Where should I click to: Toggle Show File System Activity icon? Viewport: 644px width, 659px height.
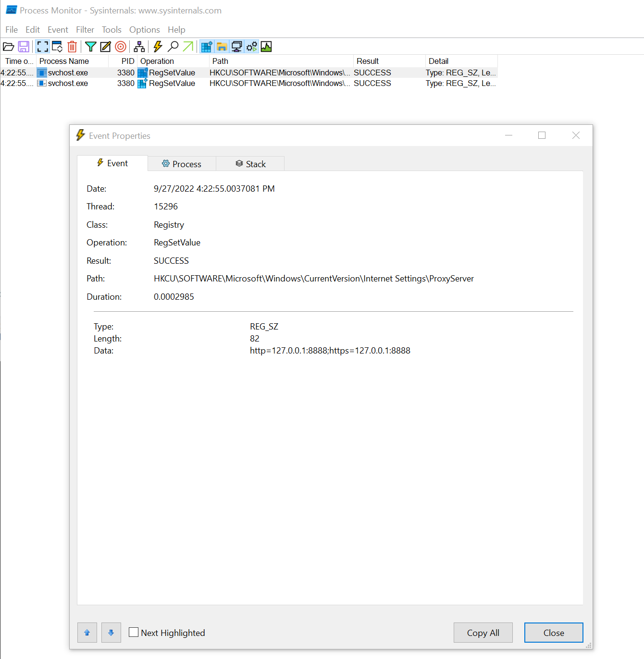point(222,47)
